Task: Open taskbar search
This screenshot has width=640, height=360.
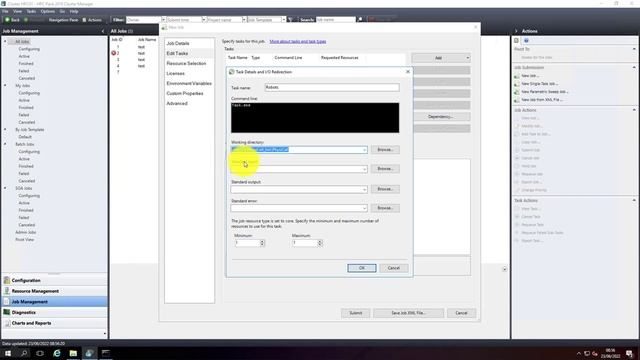Action: pyautogui.click(x=24, y=353)
